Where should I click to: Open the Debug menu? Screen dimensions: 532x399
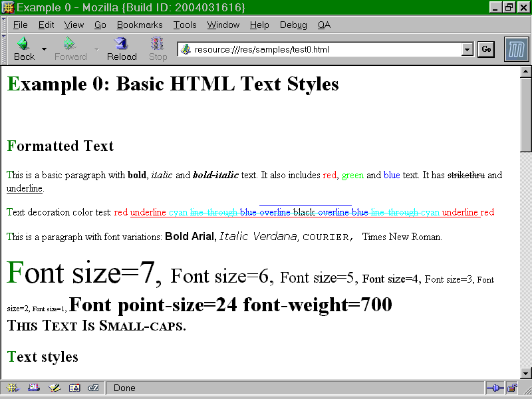point(293,25)
